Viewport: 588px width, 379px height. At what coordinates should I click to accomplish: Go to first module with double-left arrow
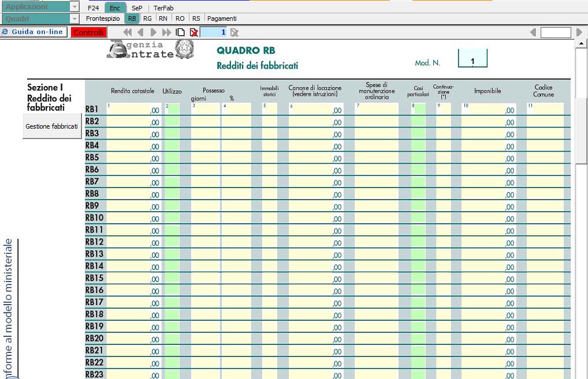128,32
